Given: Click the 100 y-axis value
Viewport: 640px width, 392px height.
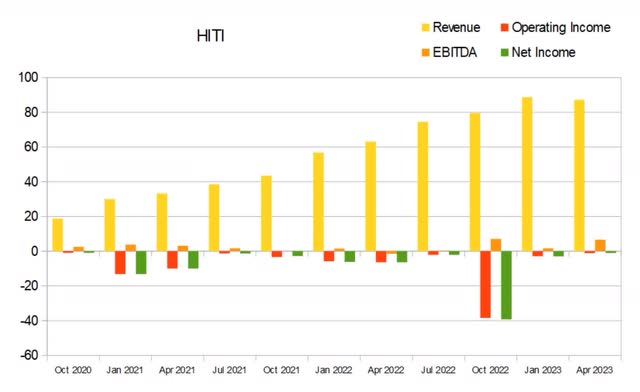Looking at the screenshot, I should 28,77.
